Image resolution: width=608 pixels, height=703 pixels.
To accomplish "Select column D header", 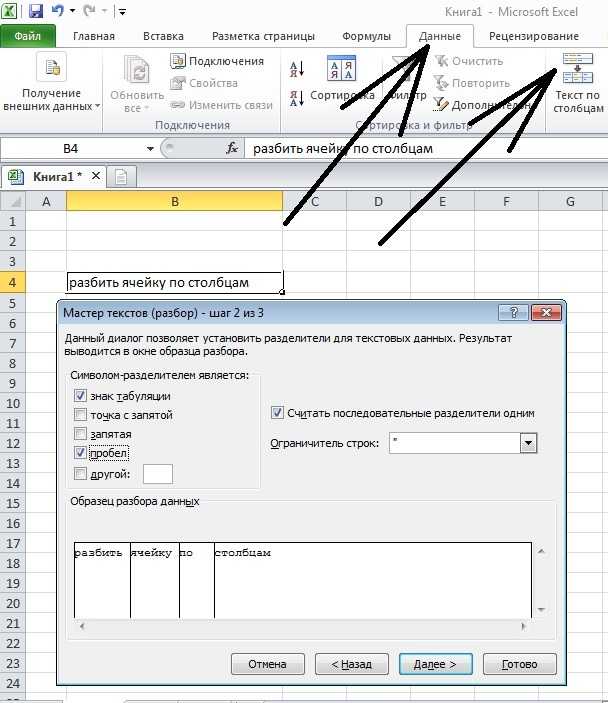I will coord(378,202).
